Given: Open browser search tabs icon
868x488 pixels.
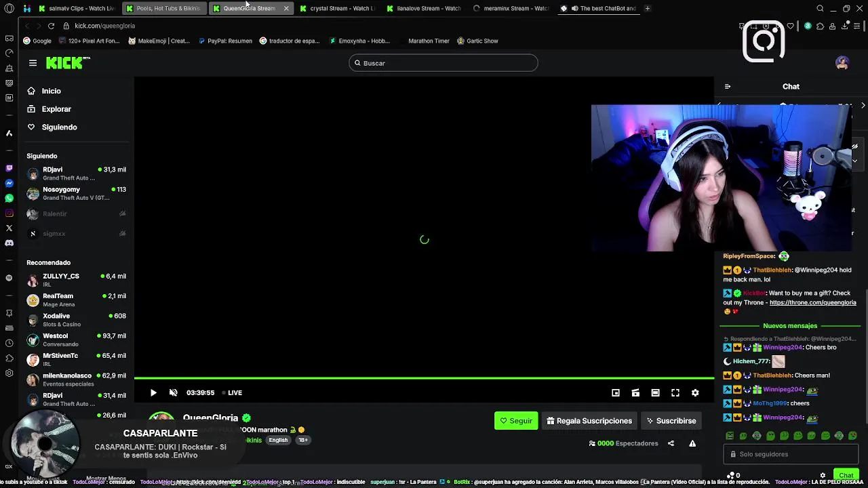Looking at the screenshot, I should click(x=820, y=8).
